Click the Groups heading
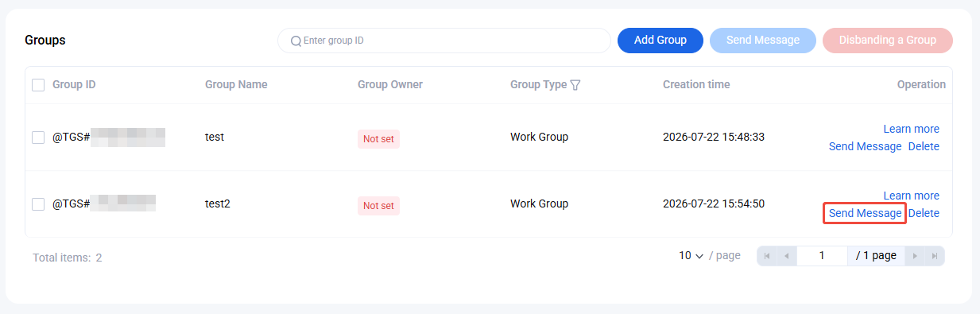The height and width of the screenshot is (314, 980). [45, 41]
